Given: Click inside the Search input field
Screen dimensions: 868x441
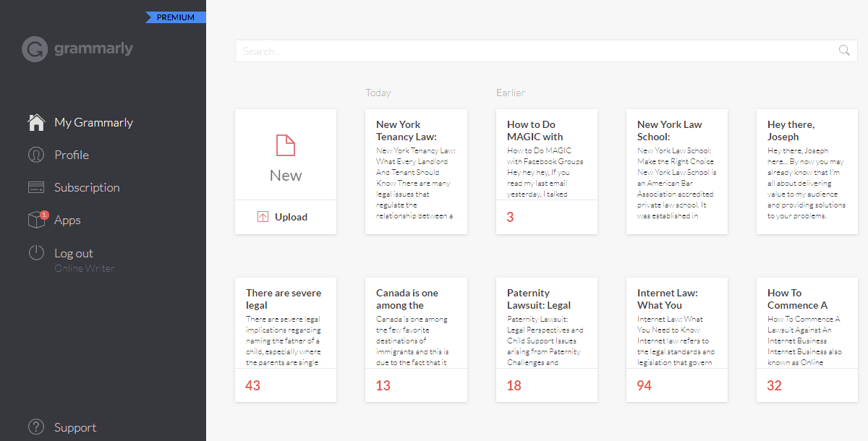Looking at the screenshot, I should click(506, 51).
